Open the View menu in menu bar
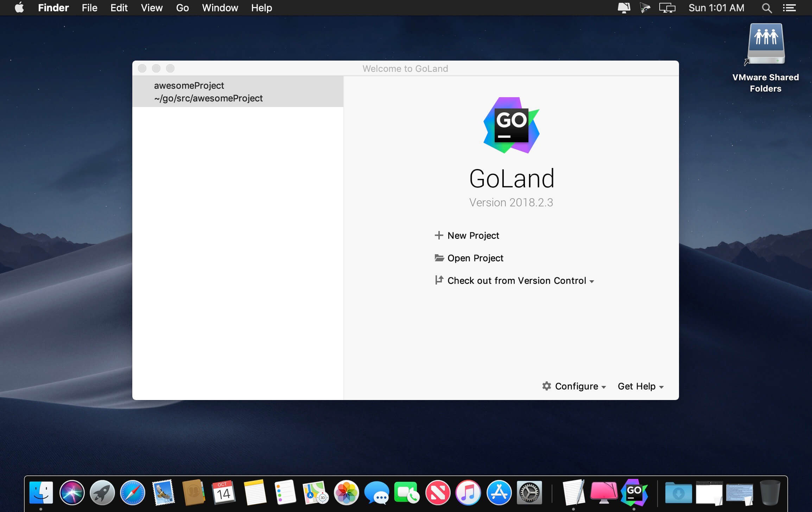Image resolution: width=812 pixels, height=512 pixels. coord(152,8)
